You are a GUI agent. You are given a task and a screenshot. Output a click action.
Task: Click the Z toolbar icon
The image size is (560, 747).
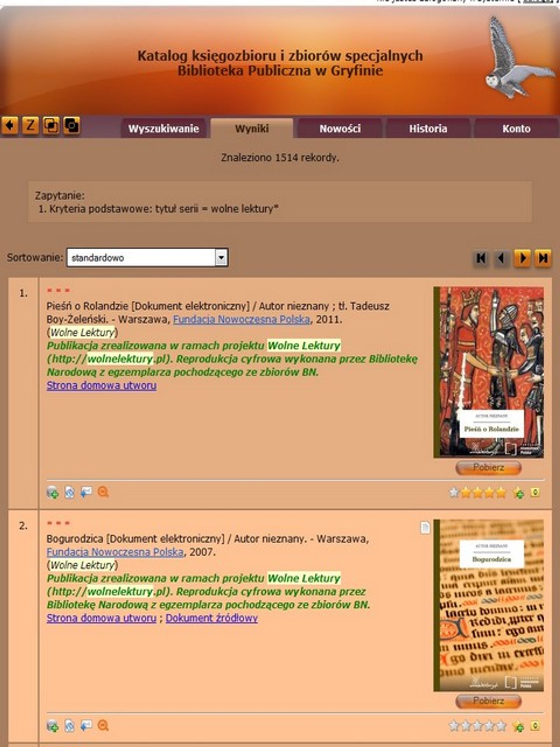(x=30, y=126)
